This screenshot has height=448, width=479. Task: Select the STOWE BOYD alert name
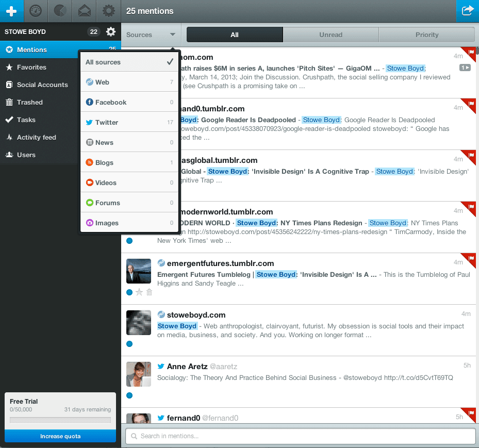25,32
